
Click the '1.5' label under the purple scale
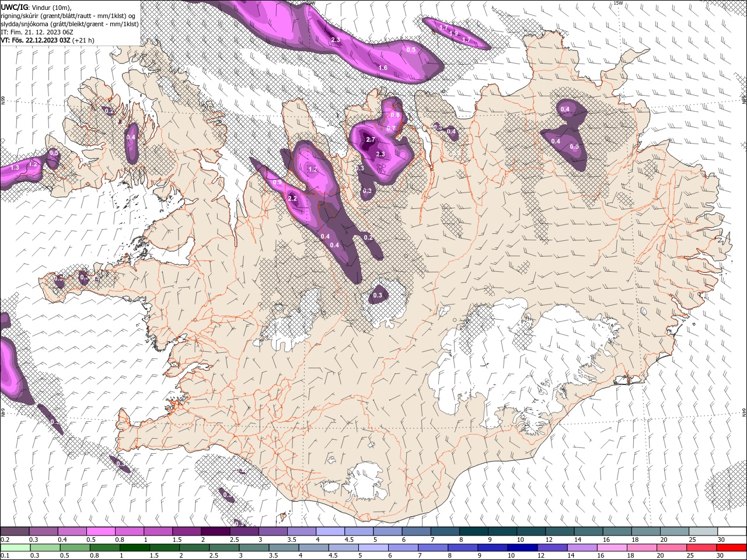pos(177,540)
